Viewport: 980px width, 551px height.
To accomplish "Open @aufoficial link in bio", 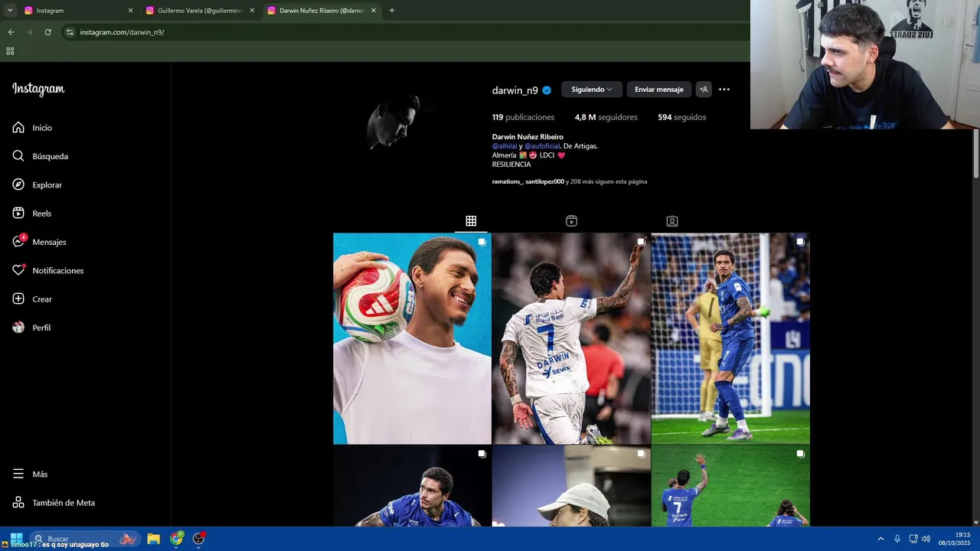I will click(x=542, y=146).
